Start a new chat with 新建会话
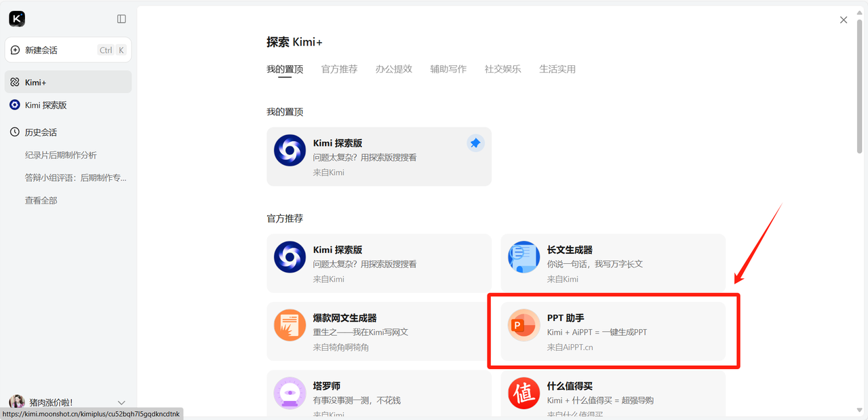Screen dimensions: 868x420 point(68,50)
